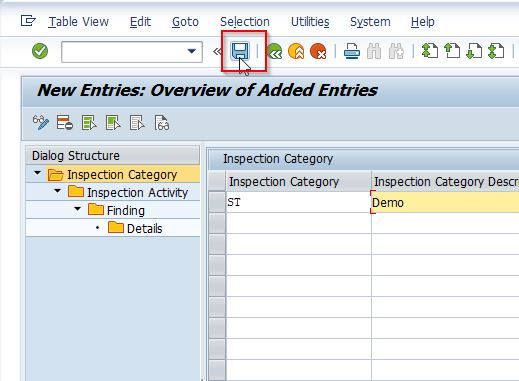Viewport: 519px width, 381px height.
Task: Click the Next Page icon
Action: click(474, 51)
